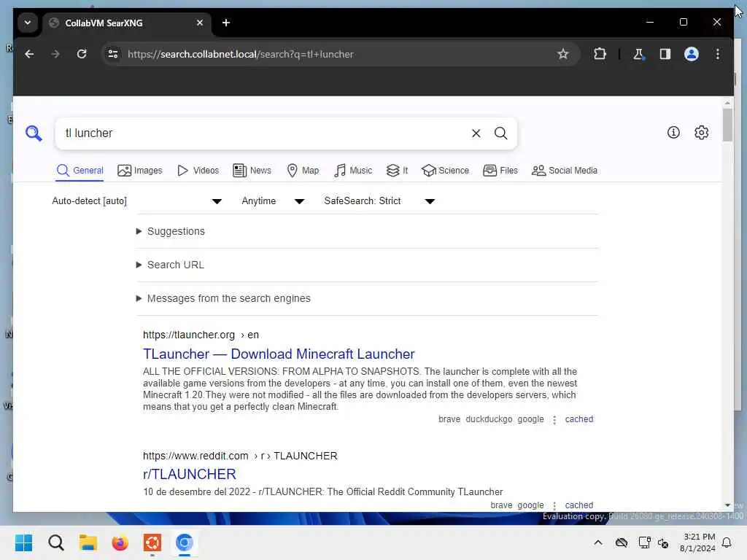The width and height of the screenshot is (747, 560).
Task: Switch to the Videos tab
Action: tap(198, 171)
